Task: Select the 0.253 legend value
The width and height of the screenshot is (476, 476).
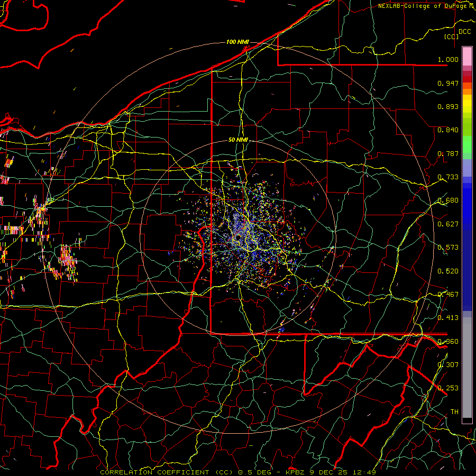Action: coord(448,388)
